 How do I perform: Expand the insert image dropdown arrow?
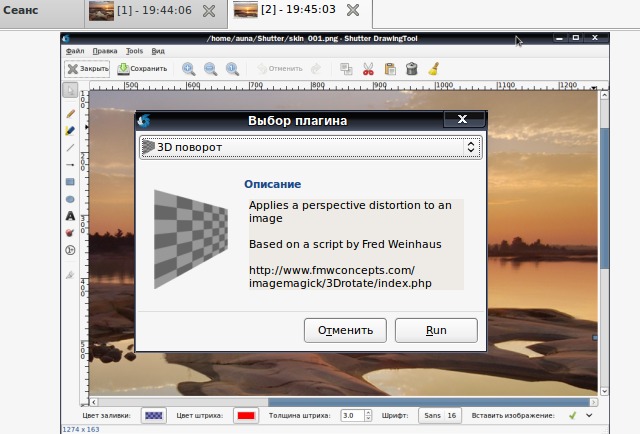pyautogui.click(x=589, y=415)
